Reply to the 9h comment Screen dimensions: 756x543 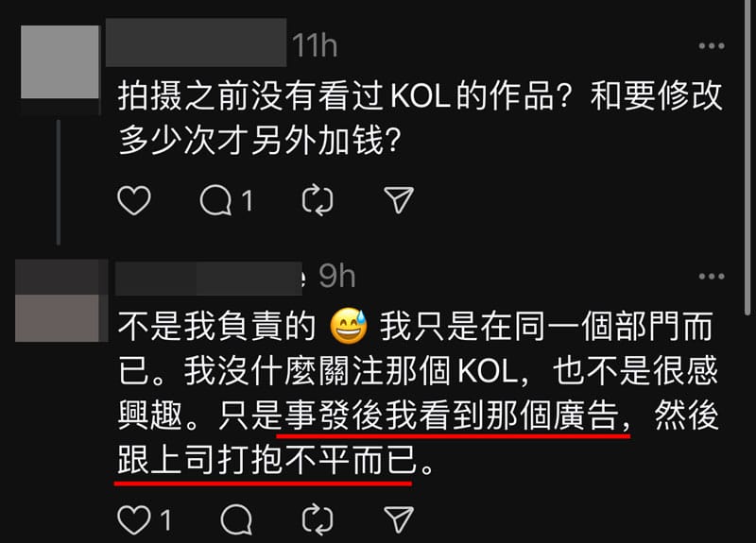pos(236,520)
